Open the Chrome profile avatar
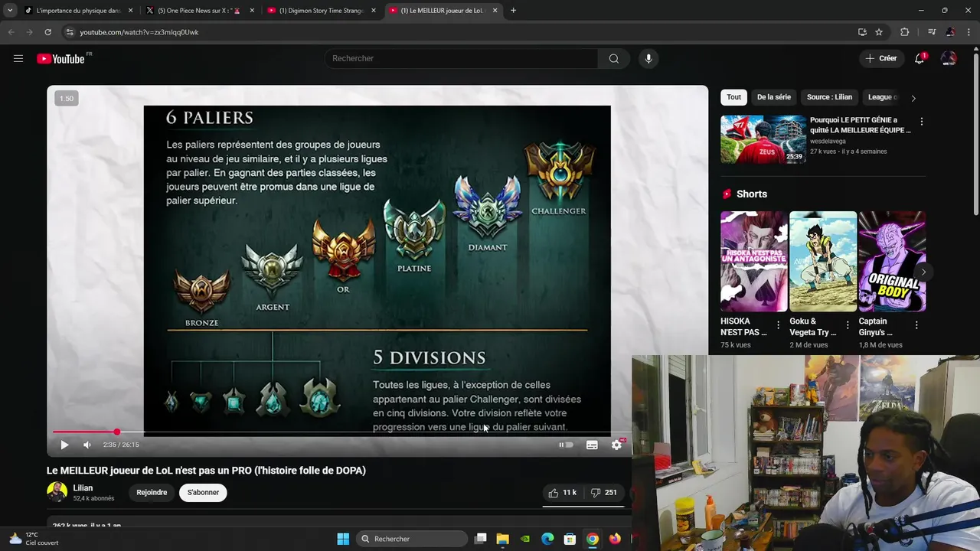This screenshot has width=980, height=551. tap(950, 32)
